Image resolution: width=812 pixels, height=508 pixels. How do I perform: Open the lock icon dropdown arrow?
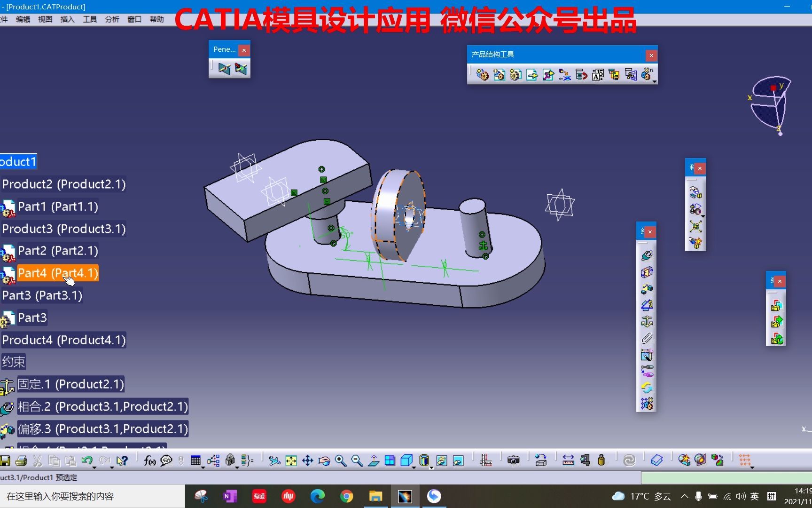click(237, 467)
